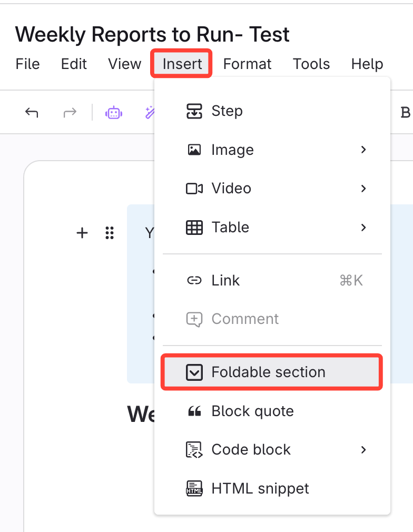
Task: Expand the Video submenu arrow
Action: pyautogui.click(x=363, y=188)
